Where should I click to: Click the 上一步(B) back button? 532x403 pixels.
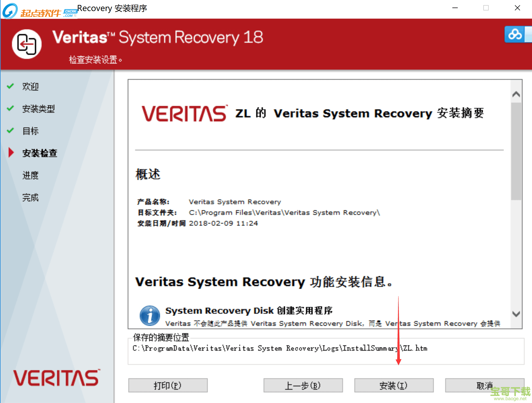303,386
